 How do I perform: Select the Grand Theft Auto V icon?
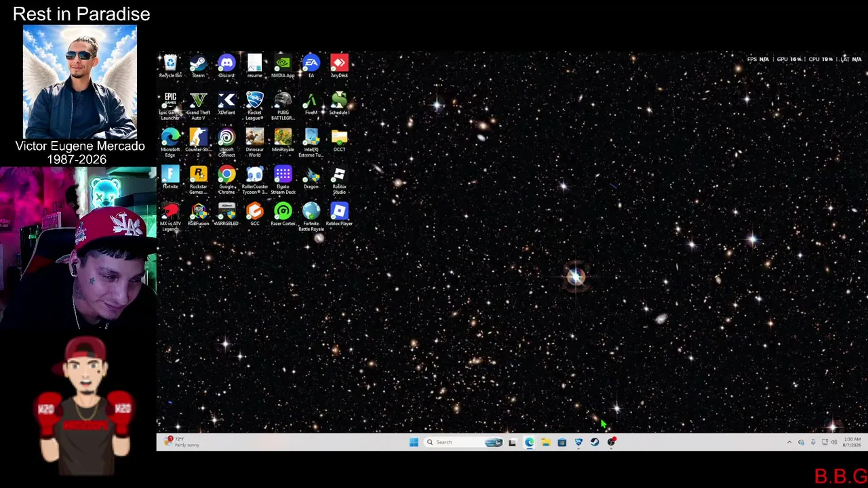[198, 106]
